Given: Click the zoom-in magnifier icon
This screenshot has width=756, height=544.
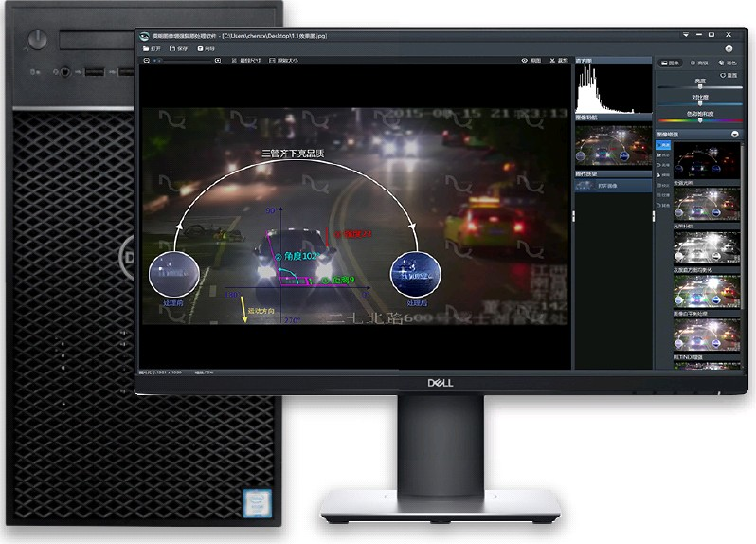Looking at the screenshot, I should point(218,61).
